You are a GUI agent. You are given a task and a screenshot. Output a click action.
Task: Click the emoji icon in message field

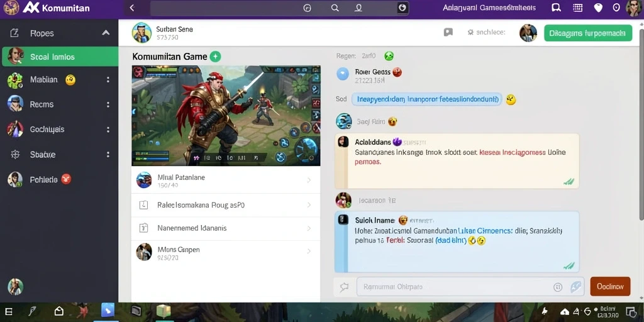(557, 287)
